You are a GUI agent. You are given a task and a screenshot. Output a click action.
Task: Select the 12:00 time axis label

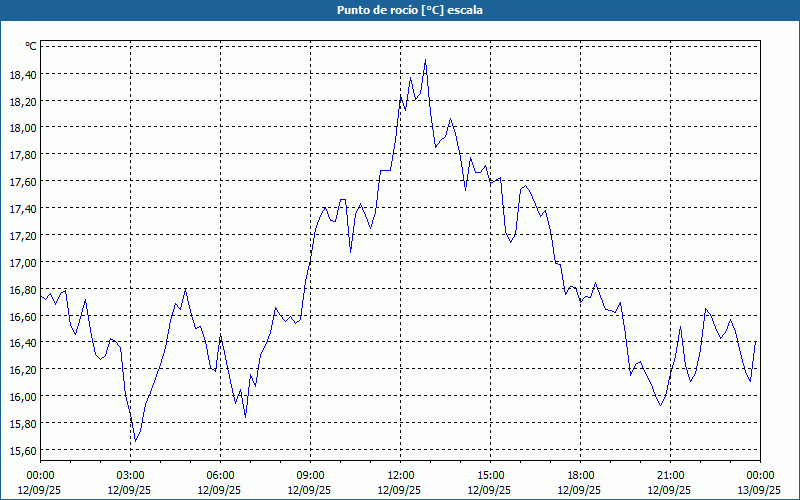click(x=401, y=475)
